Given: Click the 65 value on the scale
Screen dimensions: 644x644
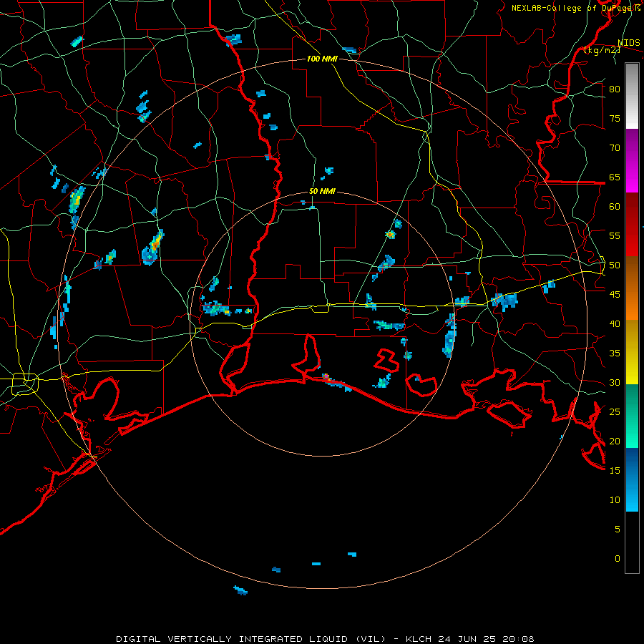Looking at the screenshot, I should [x=615, y=177].
